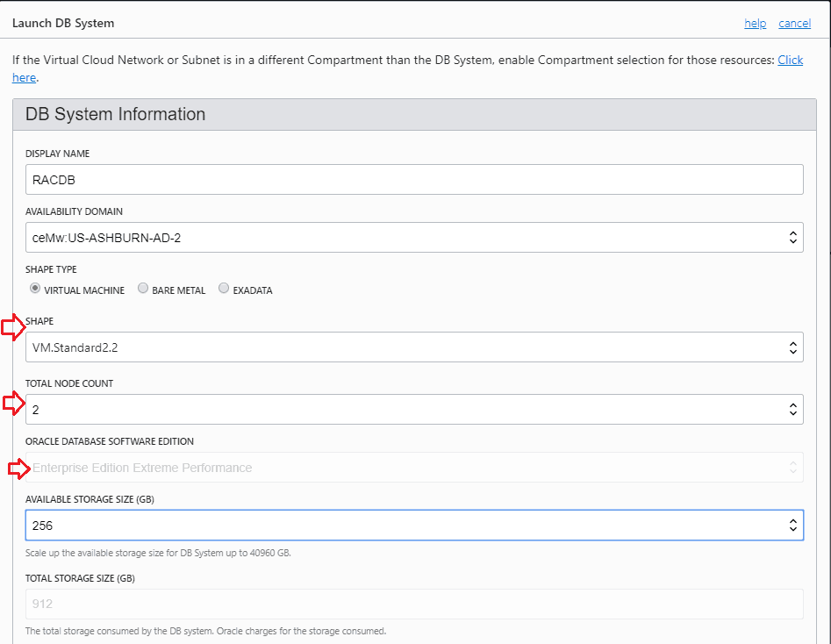Click the red arrow beside Total Node Count
Image resolution: width=831 pixels, height=644 pixels.
[x=12, y=403]
